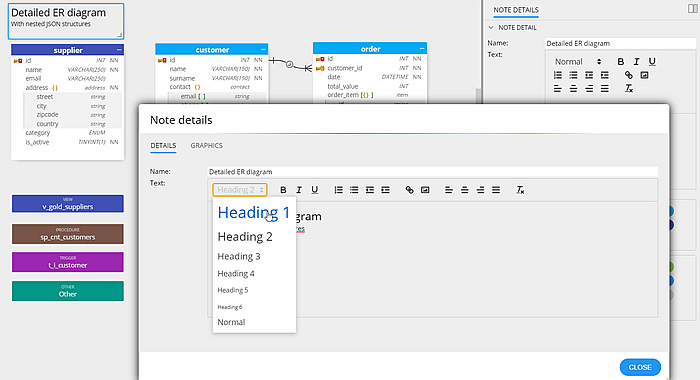The height and width of the screenshot is (380, 700).
Task: Choose Heading 1 from style list
Action: (x=254, y=213)
